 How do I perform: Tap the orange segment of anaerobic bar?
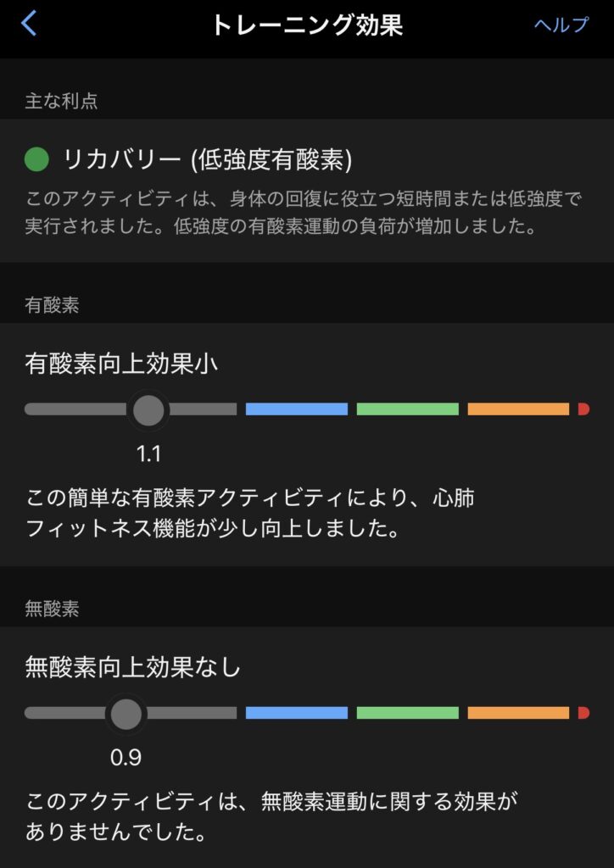point(518,713)
